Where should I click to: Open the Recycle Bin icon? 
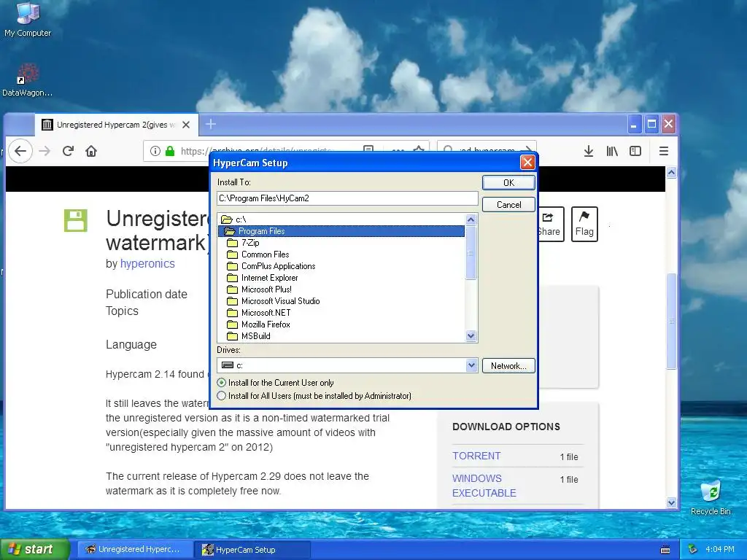tap(711, 497)
